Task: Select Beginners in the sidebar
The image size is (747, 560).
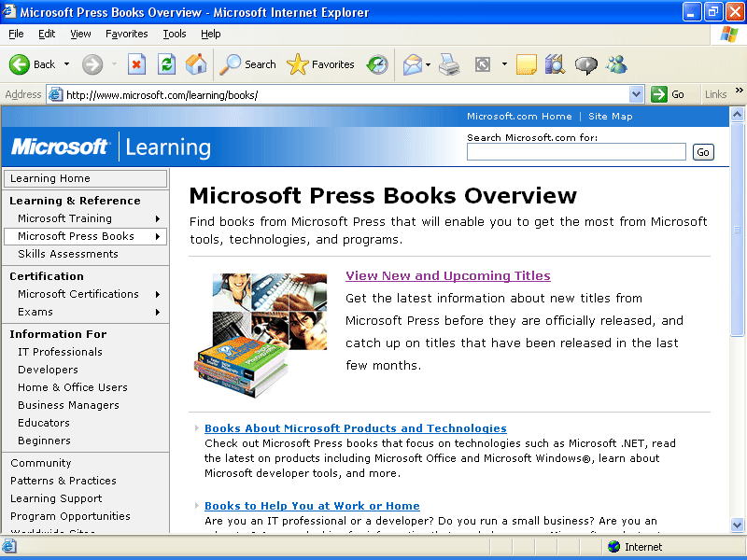Action: [44, 441]
